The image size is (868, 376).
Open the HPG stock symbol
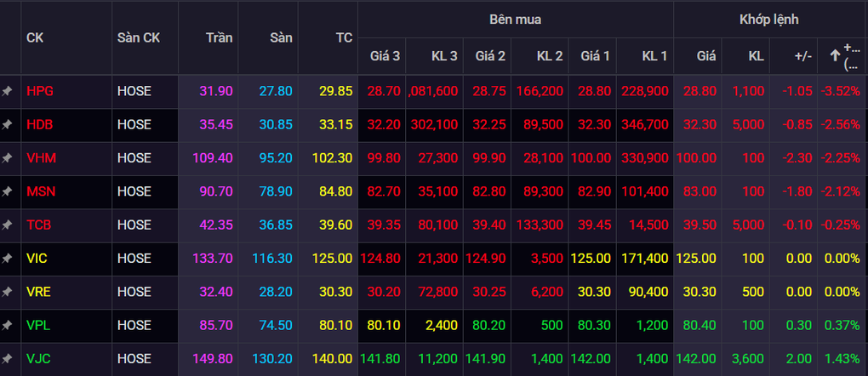coord(40,91)
